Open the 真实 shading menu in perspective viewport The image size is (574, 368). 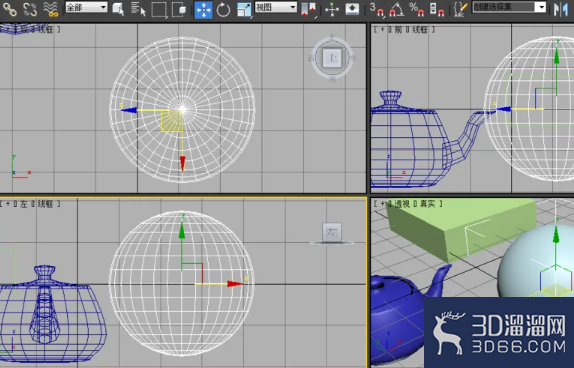(x=427, y=204)
